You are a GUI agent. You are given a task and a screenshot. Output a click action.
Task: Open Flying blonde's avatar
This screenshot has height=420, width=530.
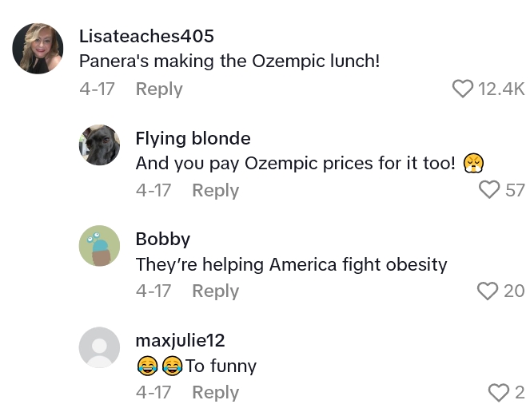(x=100, y=145)
